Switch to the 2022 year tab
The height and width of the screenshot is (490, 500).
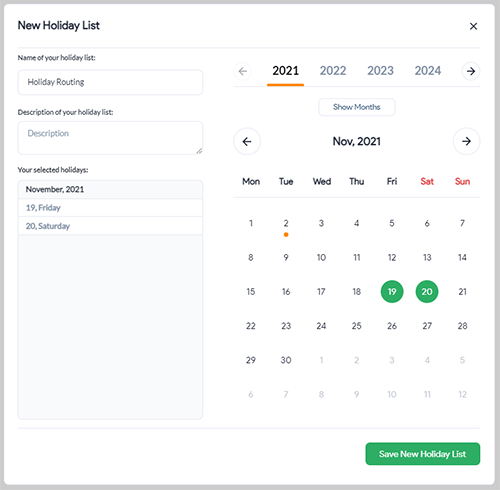tap(333, 71)
